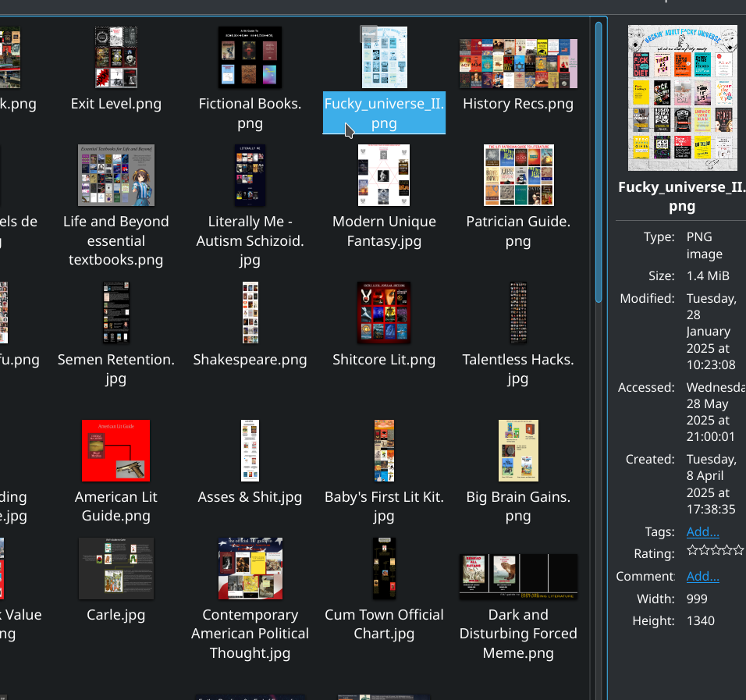Viewport: 746px width, 700px height.
Task: Select the Patrician Guide.png thumbnail
Action: 519,175
